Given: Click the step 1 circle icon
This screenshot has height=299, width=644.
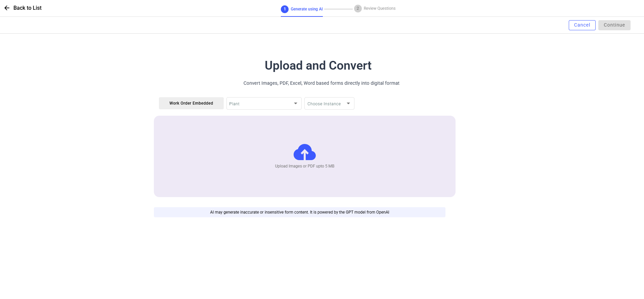Looking at the screenshot, I should (285, 9).
